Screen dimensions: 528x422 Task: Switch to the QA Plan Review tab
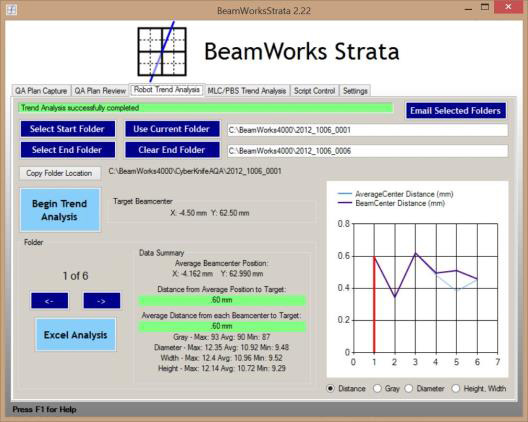point(100,91)
